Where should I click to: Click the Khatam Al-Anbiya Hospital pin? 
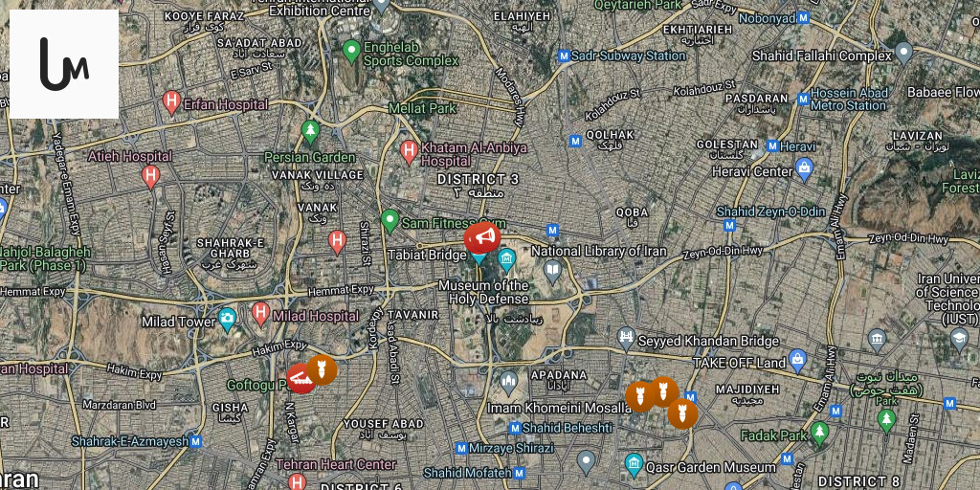coord(409,152)
